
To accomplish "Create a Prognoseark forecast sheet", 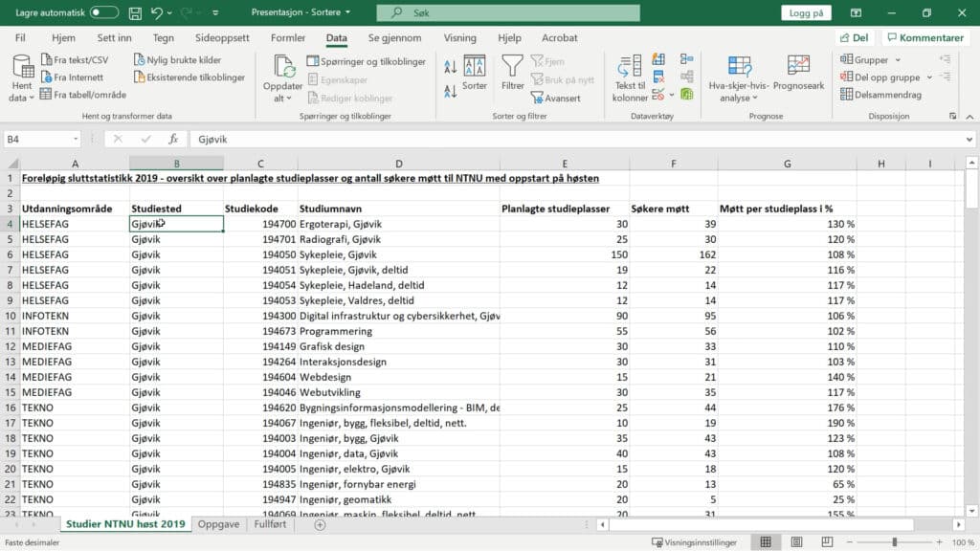I will [798, 73].
